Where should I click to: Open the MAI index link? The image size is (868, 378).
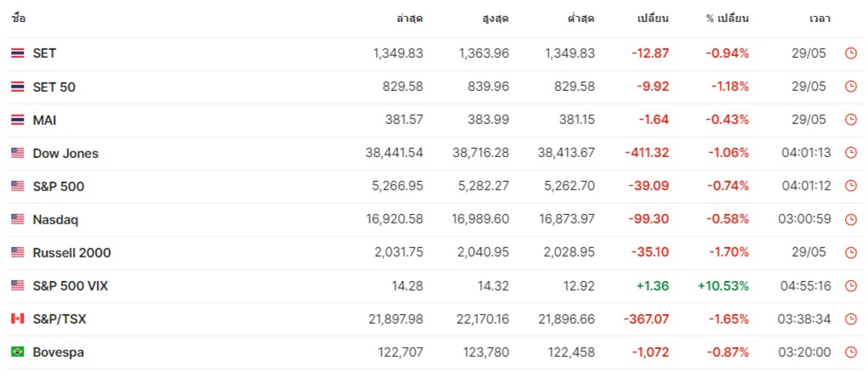pos(45,120)
